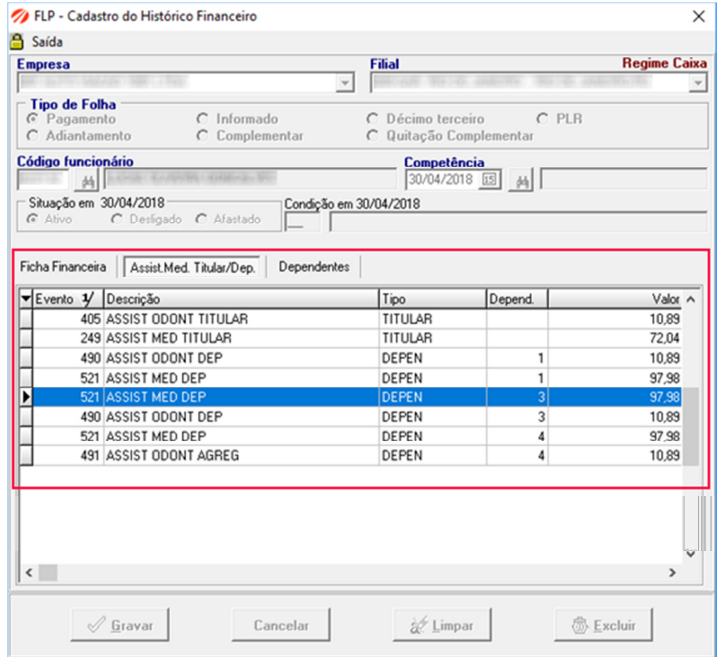The image size is (718, 657).
Task: Click the Condição code input field
Action: pos(301,222)
